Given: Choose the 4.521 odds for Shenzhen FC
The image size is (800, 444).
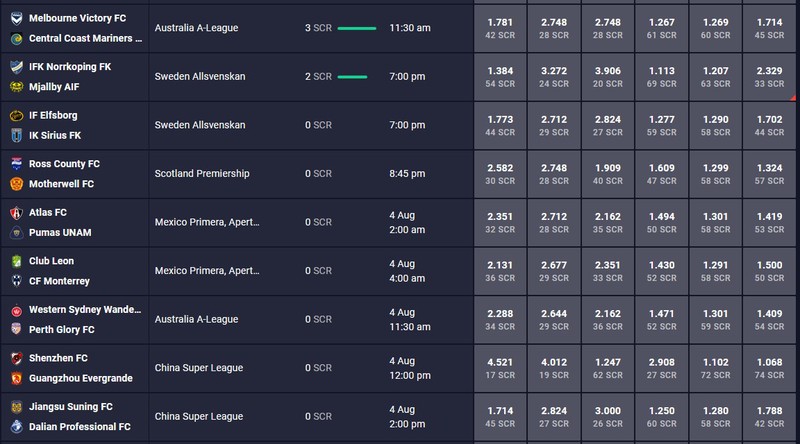Looking at the screenshot, I should tap(500, 368).
